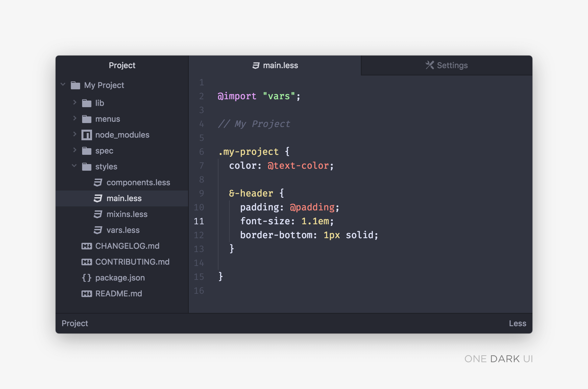The width and height of the screenshot is (588, 389).
Task: Click the CSS icon in main.less tab
Action: click(256, 65)
